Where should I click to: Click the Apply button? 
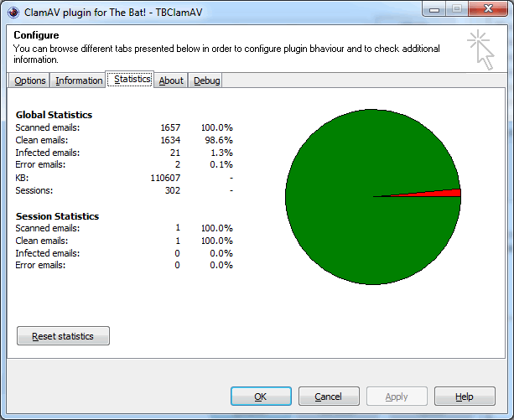(397, 397)
